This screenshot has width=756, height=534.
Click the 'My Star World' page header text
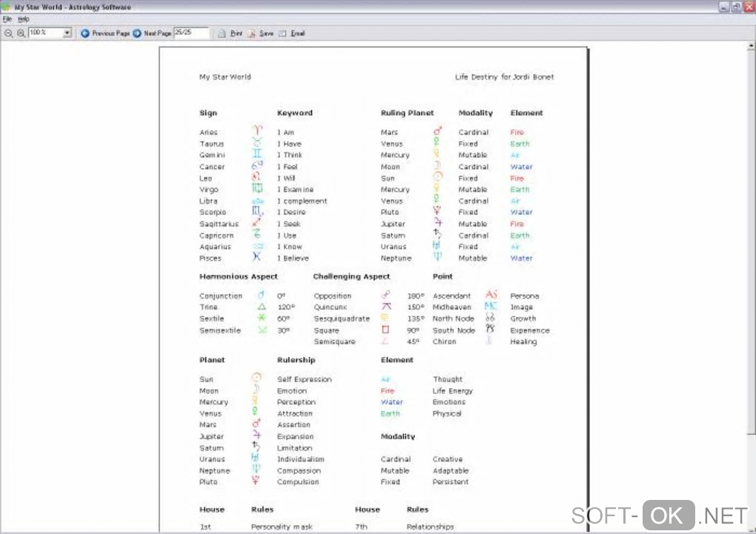[225, 77]
